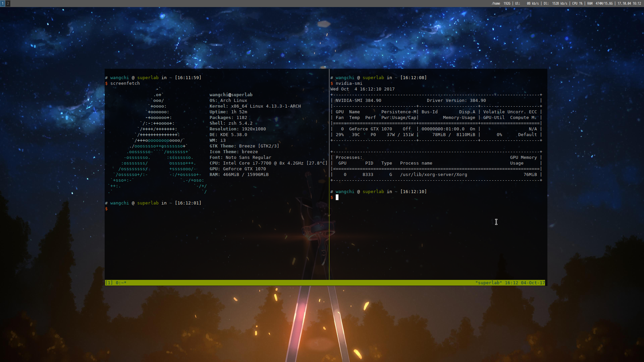
Task: Click the tmux status text "superlab" 16:12 04-Oct-17
Action: pos(510,283)
